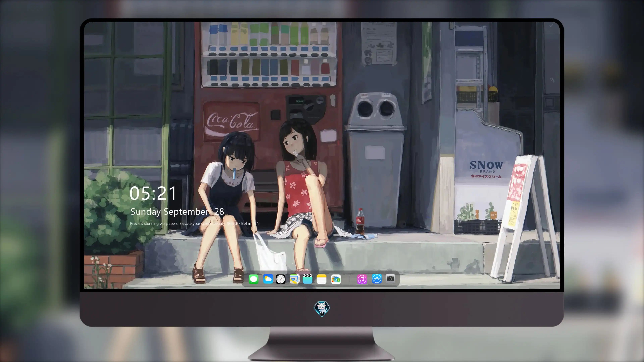Launch the App Store from the dock

[377, 279]
